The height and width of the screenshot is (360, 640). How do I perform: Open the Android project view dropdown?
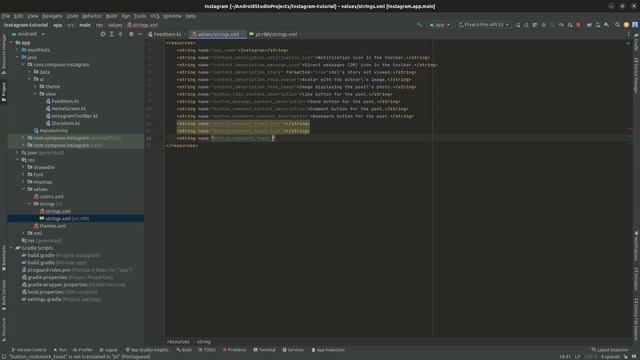[28, 34]
